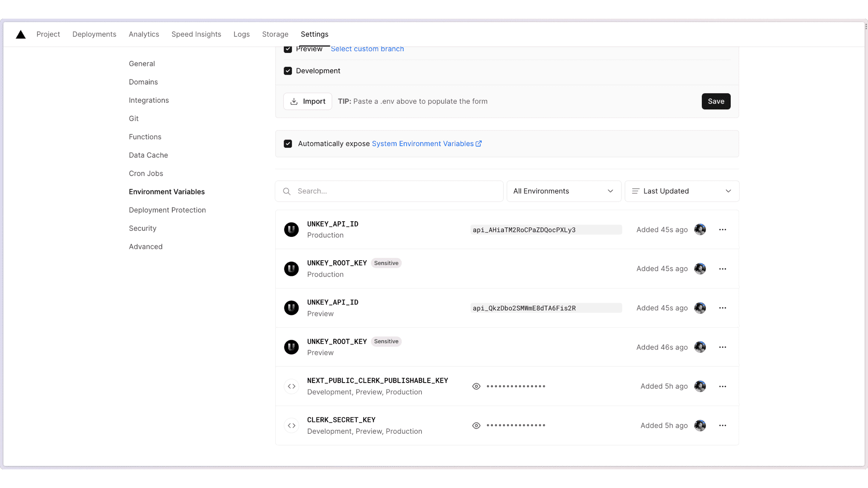
Task: Click the Vercel triangle logo
Action: pos(21,35)
